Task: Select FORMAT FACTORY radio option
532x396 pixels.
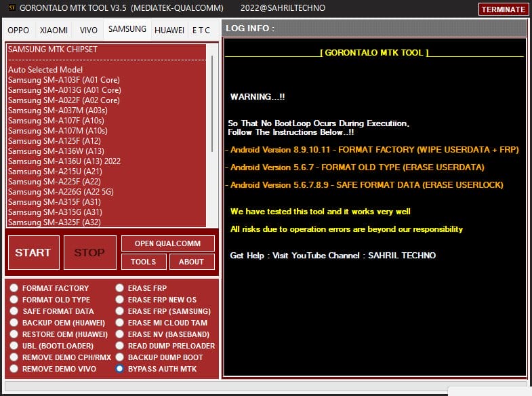Action: pos(49,288)
